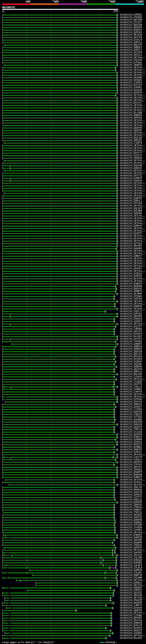The width and height of the screenshot is (146, 644).
Task: Select the UniRef100_B0WCF6 label
Action: click(x=131, y=284)
